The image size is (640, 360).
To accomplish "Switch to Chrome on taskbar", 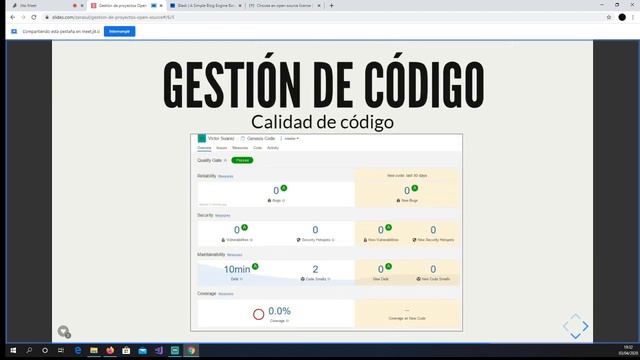I will [191, 350].
